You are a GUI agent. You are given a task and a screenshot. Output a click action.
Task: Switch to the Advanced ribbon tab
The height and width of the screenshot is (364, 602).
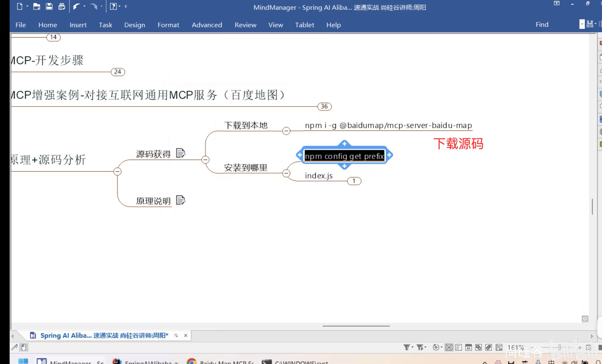207,25
